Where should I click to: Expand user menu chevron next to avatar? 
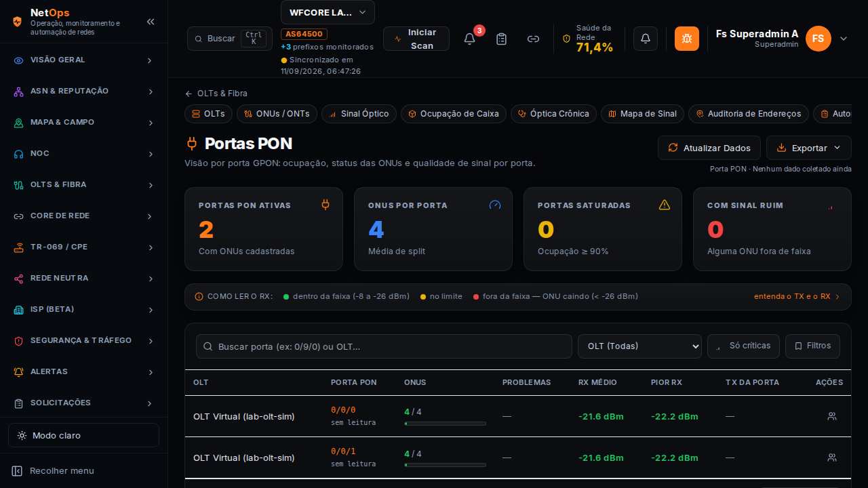pos(844,39)
